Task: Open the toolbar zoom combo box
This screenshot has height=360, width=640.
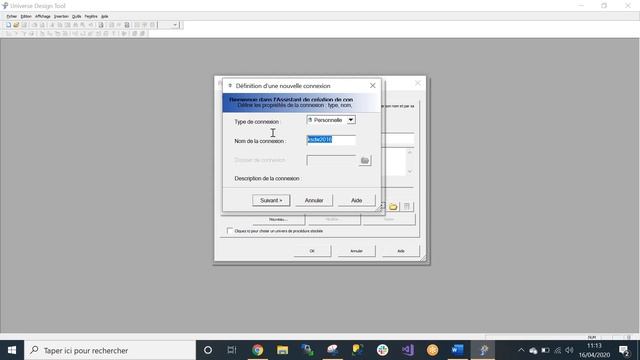Action: (168, 25)
